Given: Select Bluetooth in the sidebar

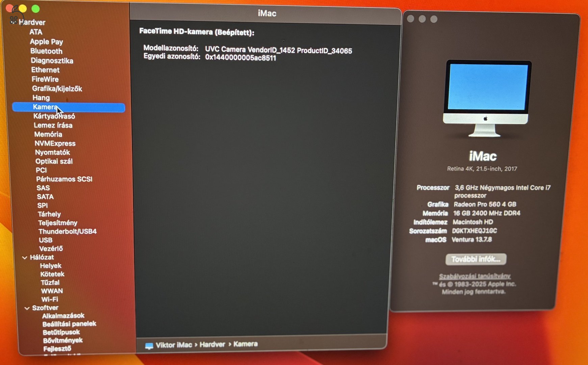Looking at the screenshot, I should pos(46,51).
